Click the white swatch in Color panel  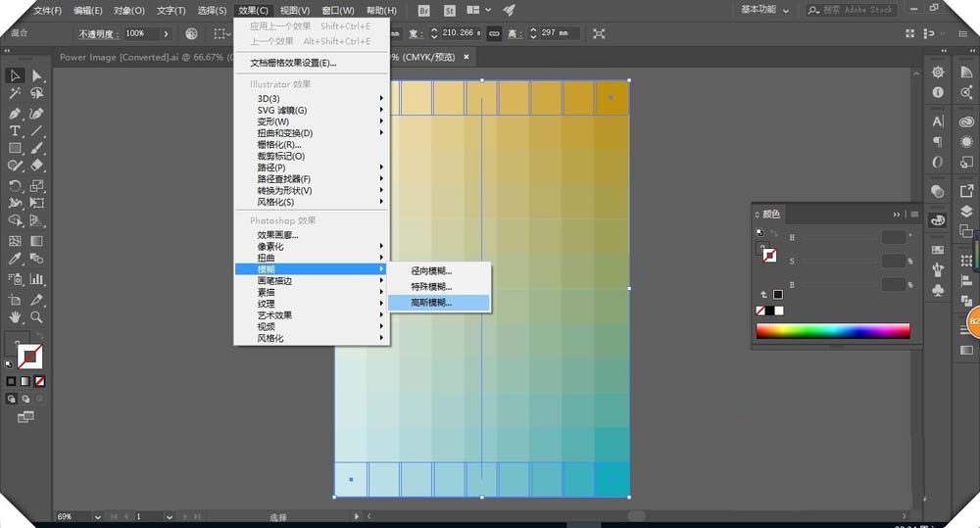tap(779, 311)
